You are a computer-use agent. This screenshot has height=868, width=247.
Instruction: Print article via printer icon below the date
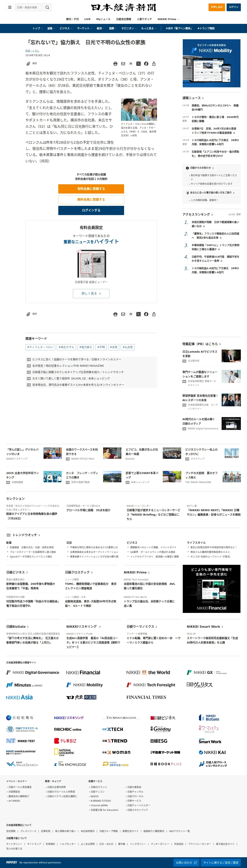coord(115,64)
